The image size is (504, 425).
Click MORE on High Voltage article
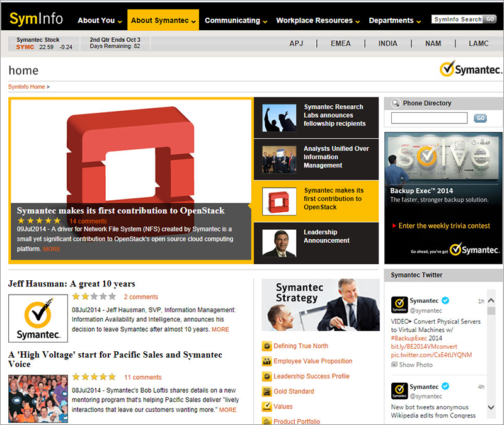tap(227, 410)
